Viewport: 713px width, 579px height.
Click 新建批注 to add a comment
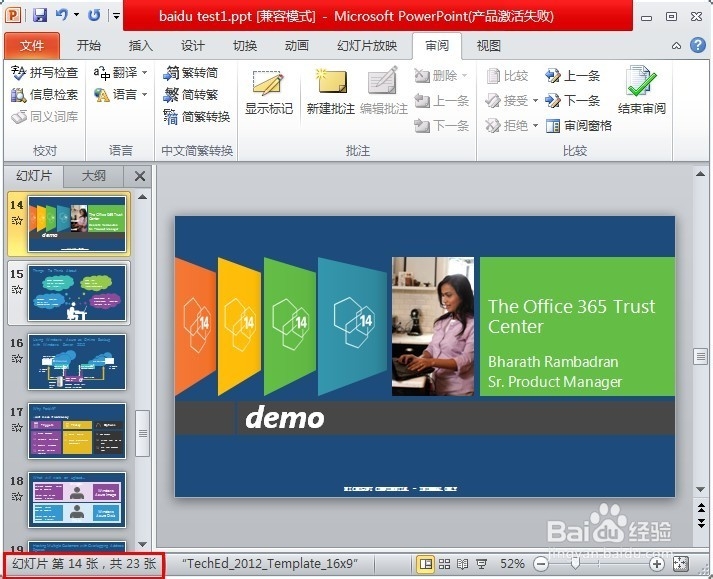(331, 92)
